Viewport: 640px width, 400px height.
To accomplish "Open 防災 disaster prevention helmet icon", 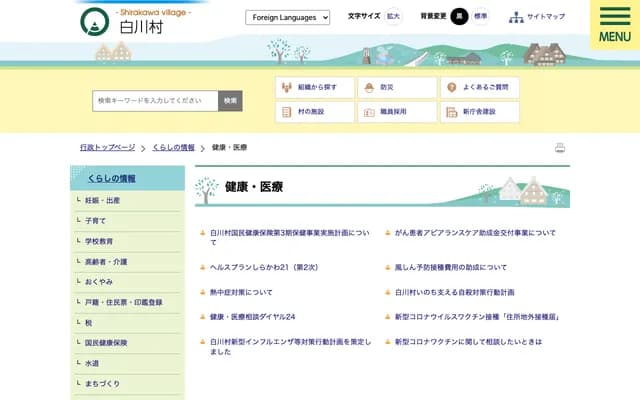I will pos(397,87).
